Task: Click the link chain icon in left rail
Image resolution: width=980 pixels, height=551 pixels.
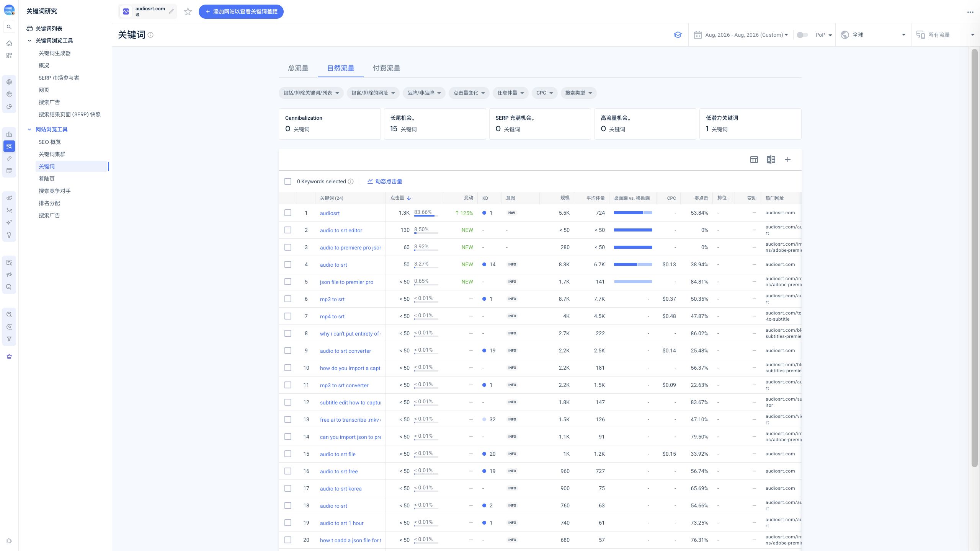Action: [9, 158]
